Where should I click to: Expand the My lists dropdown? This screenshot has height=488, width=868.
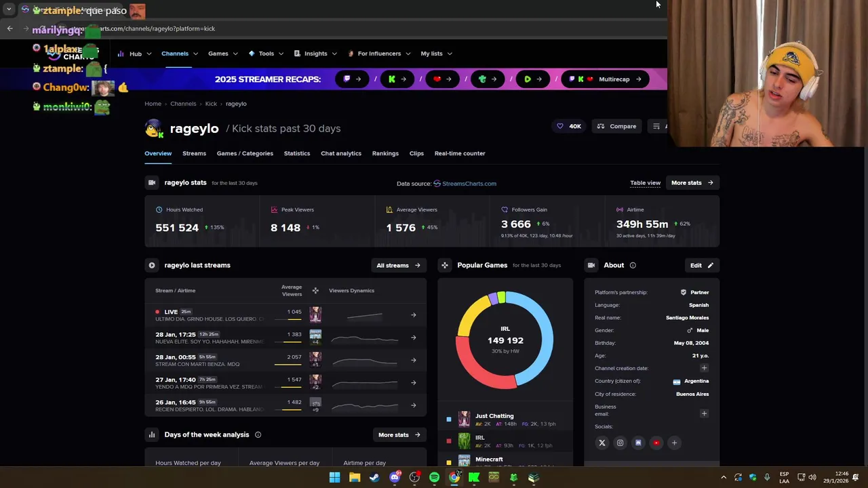[x=436, y=54]
